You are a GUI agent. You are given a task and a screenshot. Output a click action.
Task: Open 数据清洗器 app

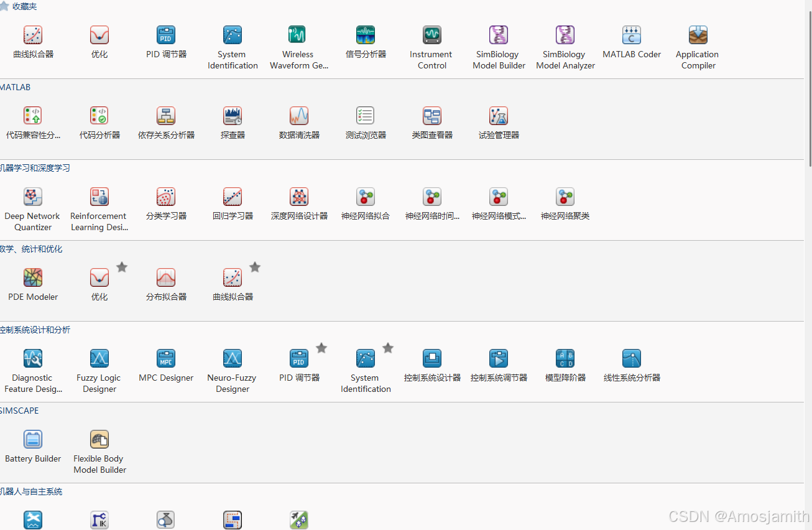299,123
